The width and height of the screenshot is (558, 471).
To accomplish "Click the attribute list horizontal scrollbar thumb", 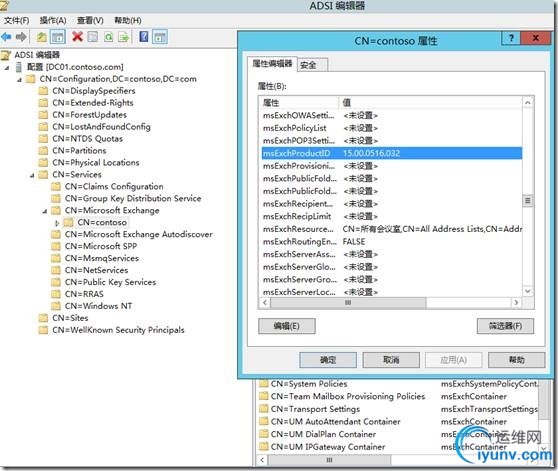I will tap(348, 303).
